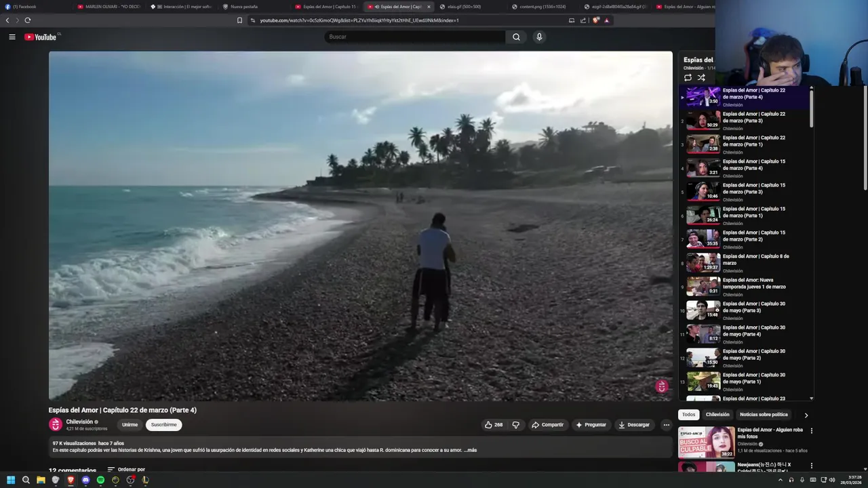Switch to the MARLEN OLIVARI browser tab
The image size is (868, 488).
click(110, 7)
